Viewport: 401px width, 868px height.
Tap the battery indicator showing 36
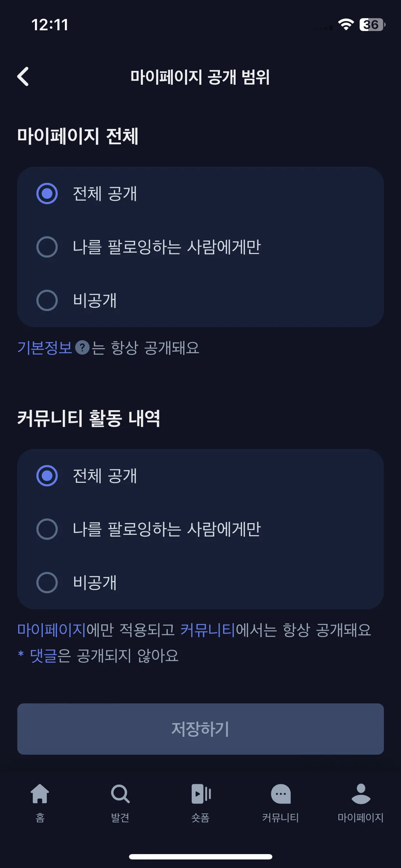coord(372,25)
